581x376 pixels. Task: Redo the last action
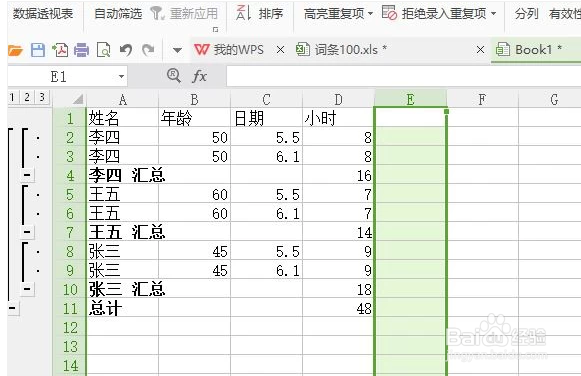(148, 50)
